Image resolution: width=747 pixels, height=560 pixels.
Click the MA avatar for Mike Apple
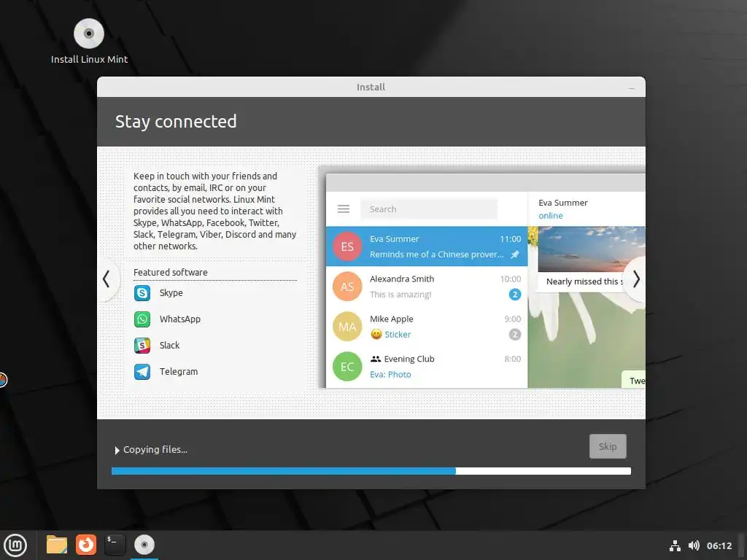pos(347,326)
